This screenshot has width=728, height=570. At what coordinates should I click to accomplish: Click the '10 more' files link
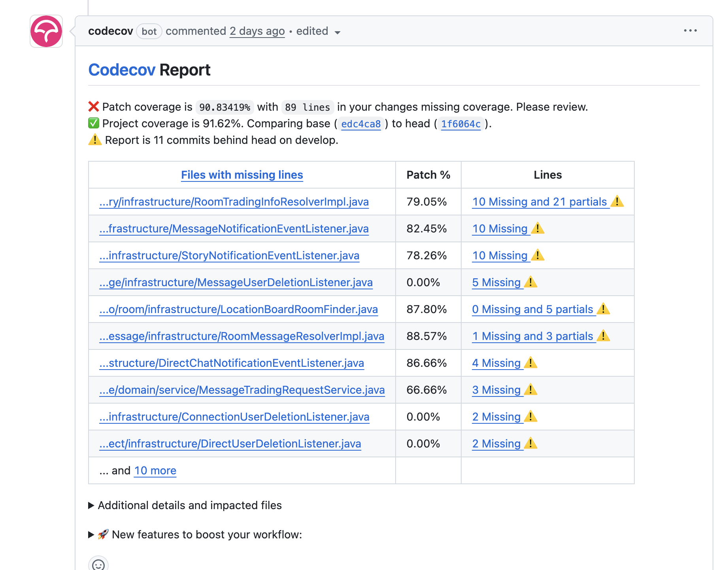tap(155, 470)
